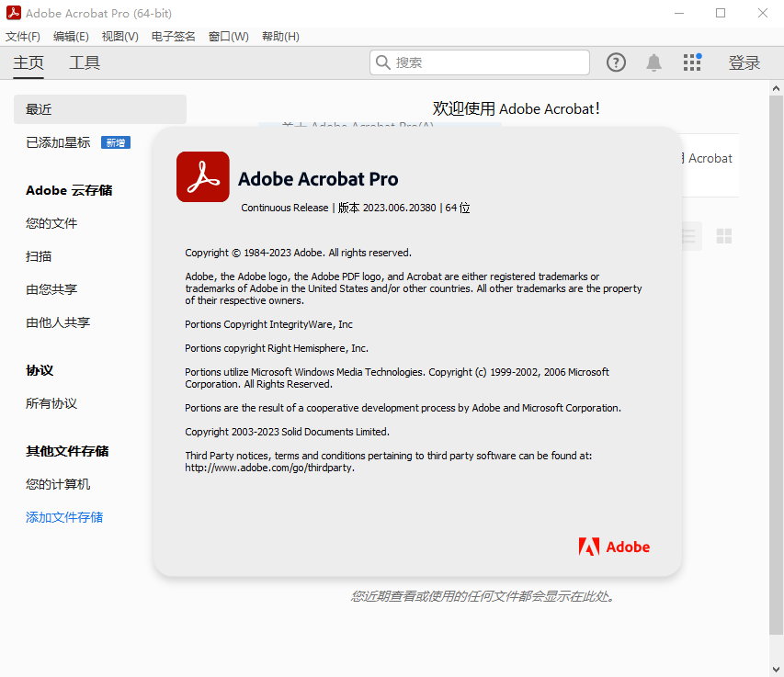Maximize the Acrobat window
784x677 pixels.
[721, 13]
